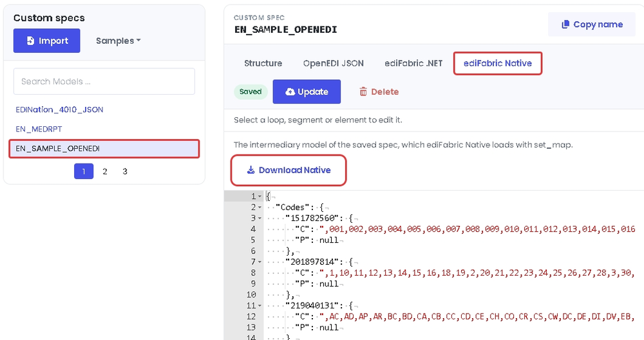The width and height of the screenshot is (644, 340).
Task: Click line number 4 in the gutter
Action: [x=253, y=229]
